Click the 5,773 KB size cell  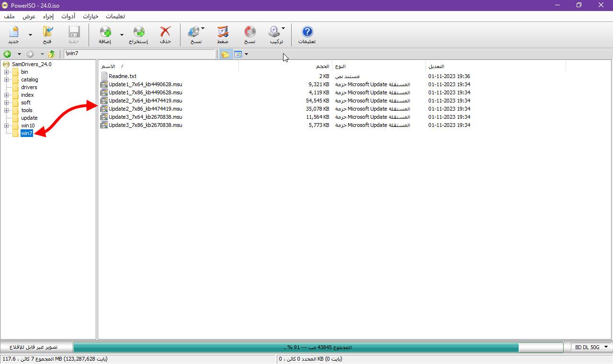click(x=319, y=125)
